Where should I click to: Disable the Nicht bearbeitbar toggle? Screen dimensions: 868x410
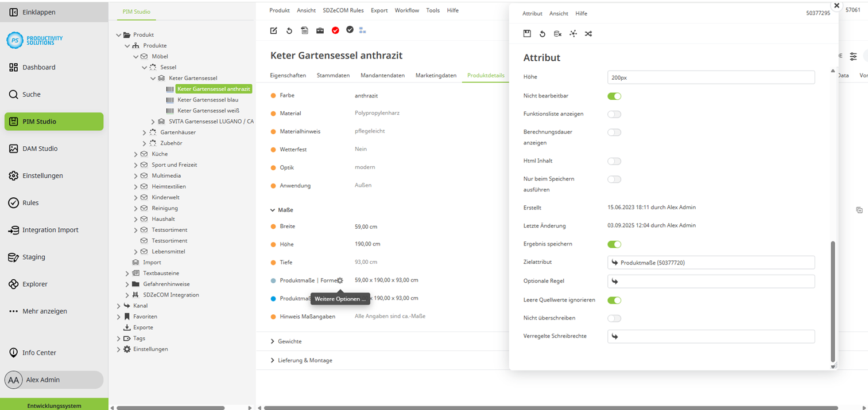614,96
